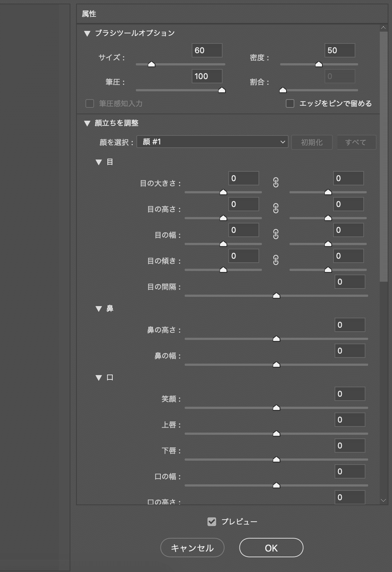
Task: Click the 密度 slider handle
Action: tap(319, 64)
